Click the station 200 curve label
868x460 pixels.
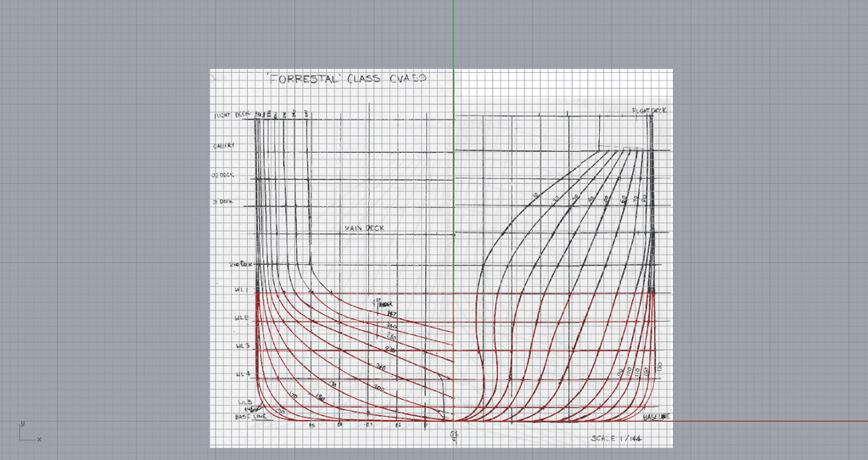[x=378, y=387]
